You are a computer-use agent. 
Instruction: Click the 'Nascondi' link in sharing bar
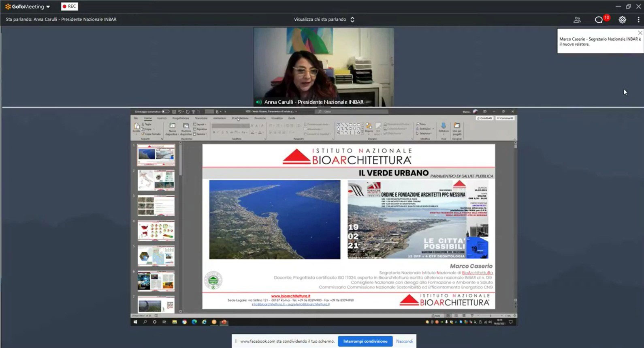point(404,341)
